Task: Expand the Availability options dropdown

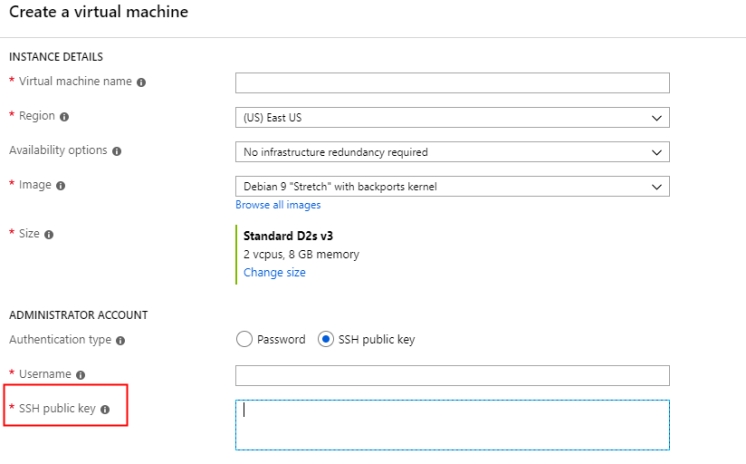Action: pos(452,152)
